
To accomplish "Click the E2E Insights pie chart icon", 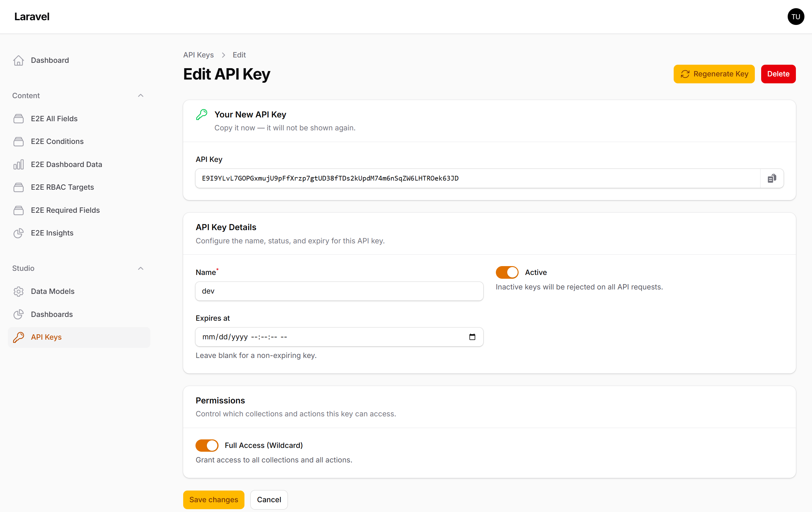I will [x=19, y=233].
